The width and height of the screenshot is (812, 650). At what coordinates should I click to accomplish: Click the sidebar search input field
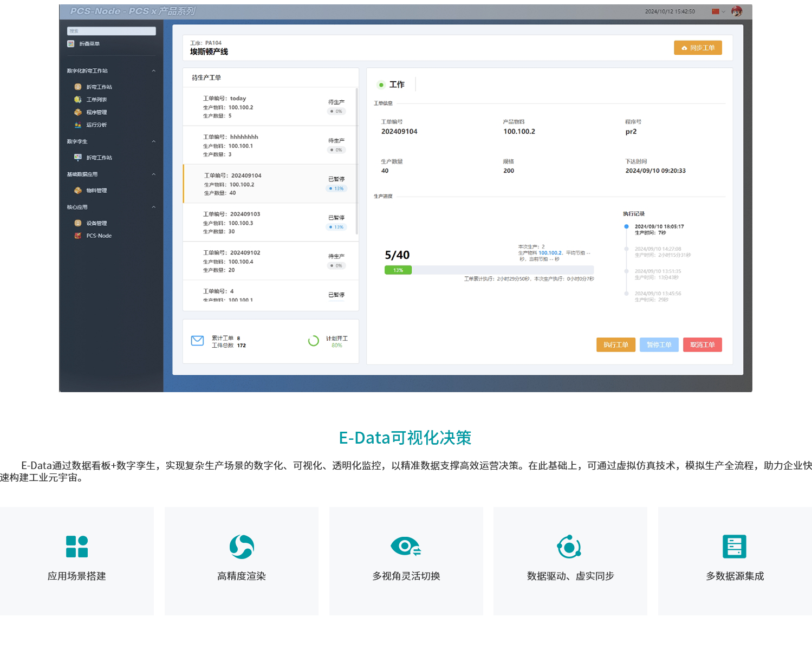(111, 31)
